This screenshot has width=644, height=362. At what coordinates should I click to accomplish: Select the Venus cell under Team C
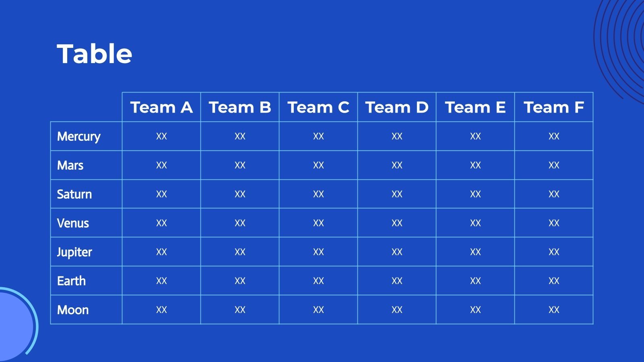(x=318, y=223)
